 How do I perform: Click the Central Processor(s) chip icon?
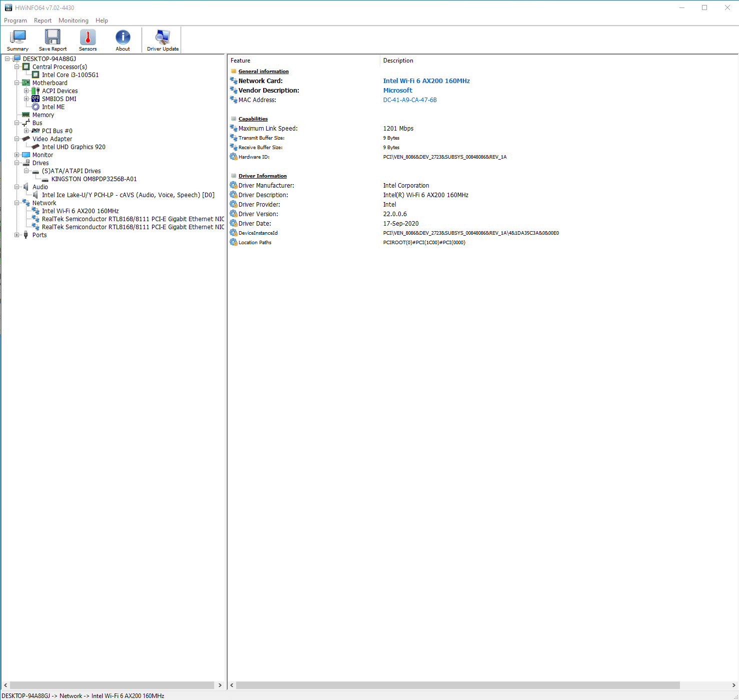(x=26, y=67)
